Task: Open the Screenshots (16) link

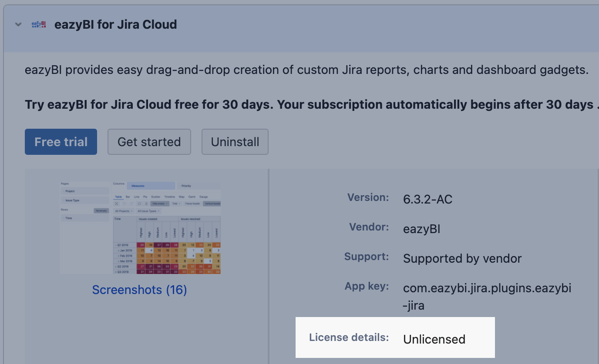Action: pos(139,290)
